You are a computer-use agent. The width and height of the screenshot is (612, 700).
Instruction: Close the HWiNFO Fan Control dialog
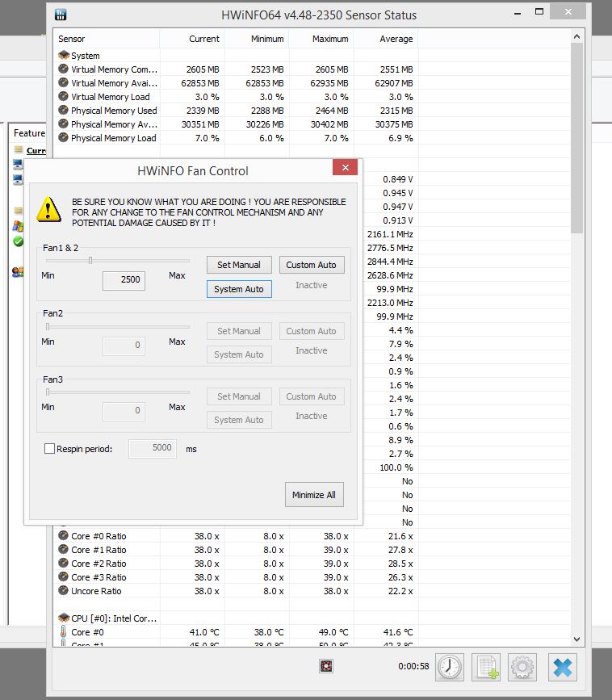pyautogui.click(x=345, y=167)
